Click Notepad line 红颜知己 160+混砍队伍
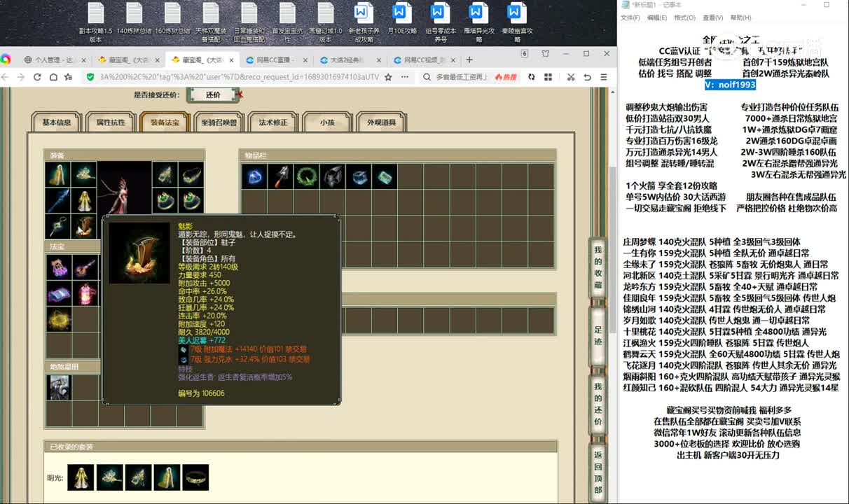This screenshot has width=849, height=504. 731,388
